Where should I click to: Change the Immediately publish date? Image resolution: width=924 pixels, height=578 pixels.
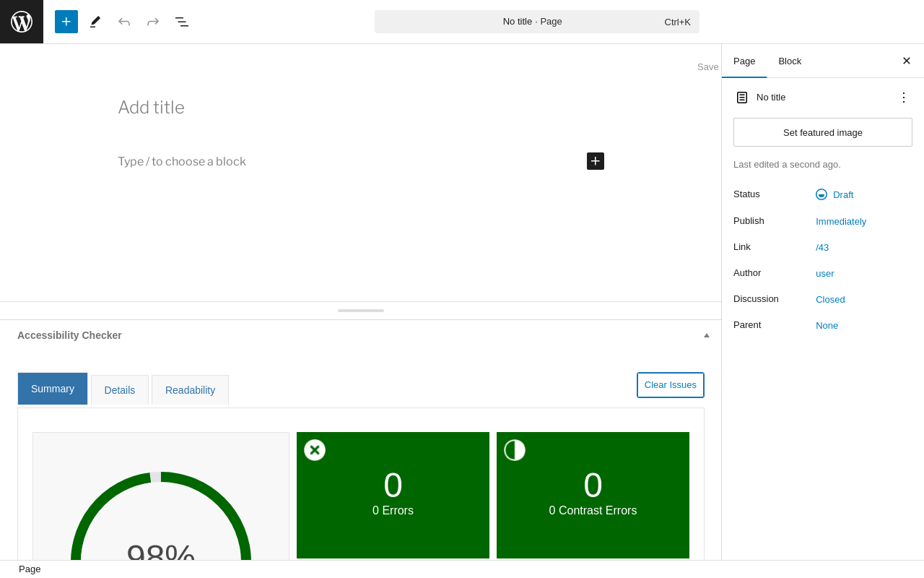pyautogui.click(x=841, y=222)
